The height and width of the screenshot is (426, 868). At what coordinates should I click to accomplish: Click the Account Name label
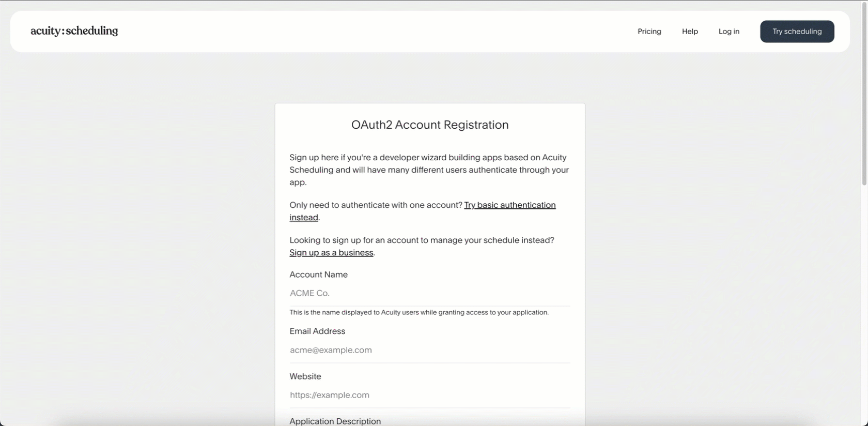(318, 275)
